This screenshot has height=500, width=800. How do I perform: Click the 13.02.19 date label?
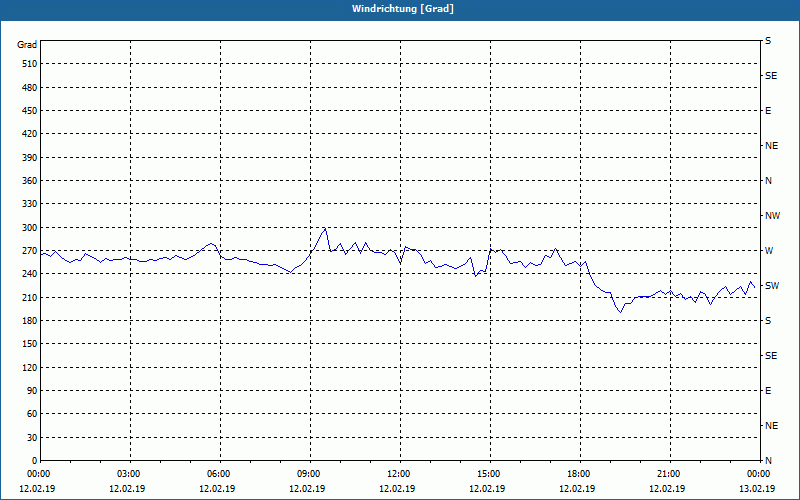point(757,488)
